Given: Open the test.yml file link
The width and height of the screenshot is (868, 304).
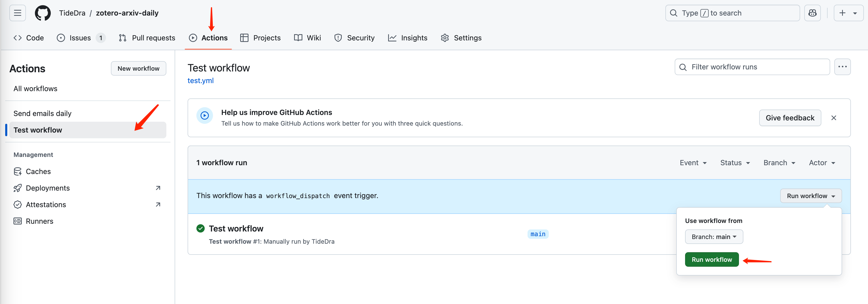Looking at the screenshot, I should (x=201, y=81).
